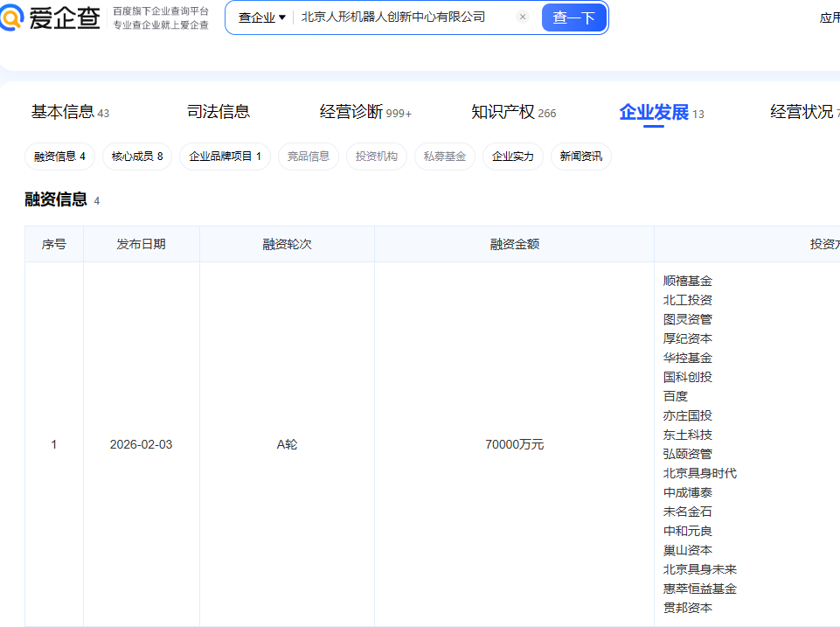Open investor 贯邦资本

click(687, 609)
